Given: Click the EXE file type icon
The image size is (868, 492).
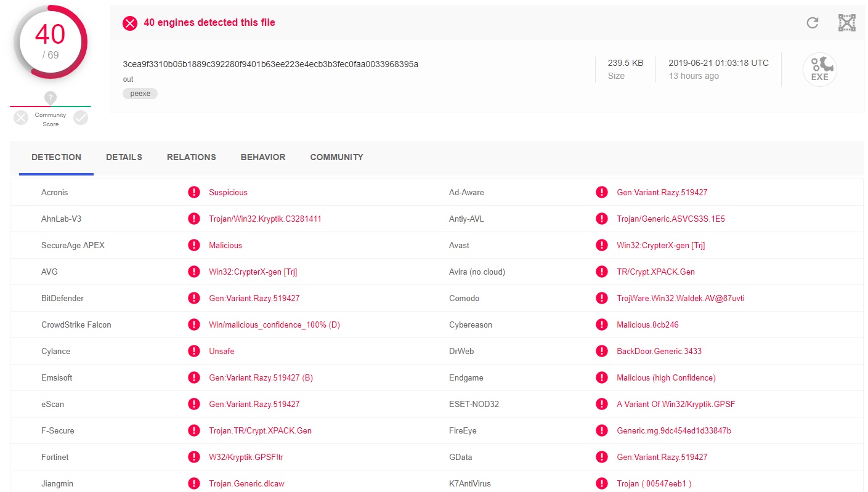Looking at the screenshot, I should click(819, 69).
